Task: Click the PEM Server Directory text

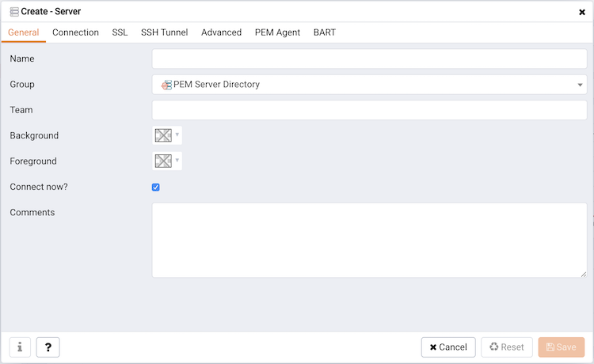Action: 216,85
